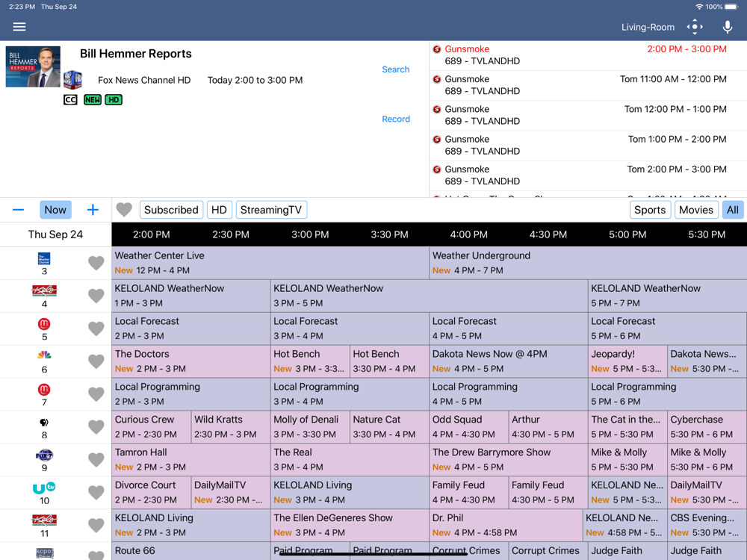Open The Doctors 2 PM program
Screen dimensions: 747x560
[191, 361]
